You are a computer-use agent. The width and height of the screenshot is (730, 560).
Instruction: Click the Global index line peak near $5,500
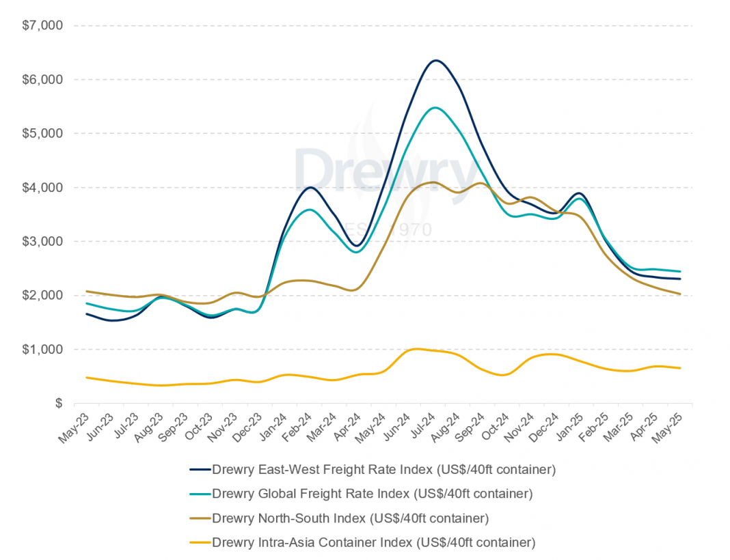(435, 108)
